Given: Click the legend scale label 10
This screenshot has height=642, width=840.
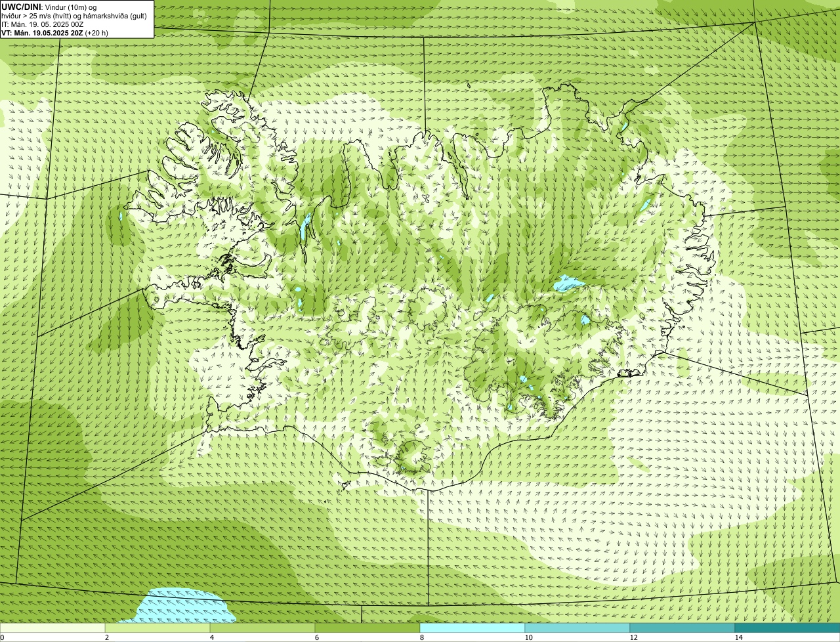Looking at the screenshot, I should (x=528, y=637).
